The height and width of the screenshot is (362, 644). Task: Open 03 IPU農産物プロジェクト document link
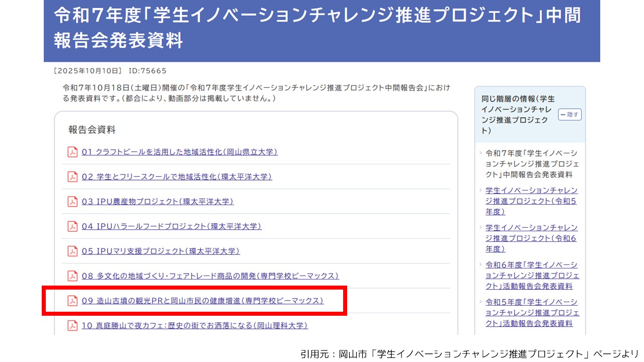click(x=157, y=202)
